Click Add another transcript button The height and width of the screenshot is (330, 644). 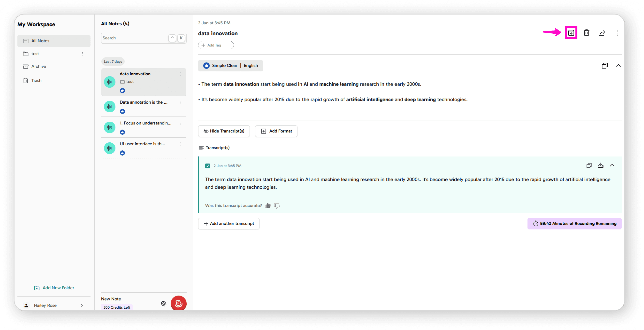pyautogui.click(x=229, y=223)
